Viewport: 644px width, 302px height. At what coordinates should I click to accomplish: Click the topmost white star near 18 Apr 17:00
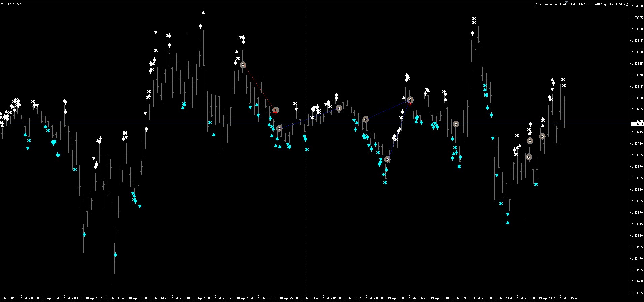203,13
